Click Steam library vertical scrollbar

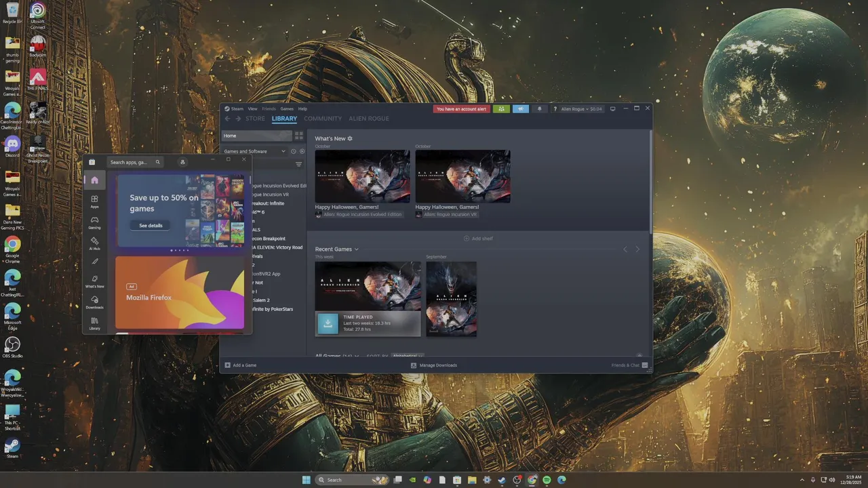(x=650, y=183)
